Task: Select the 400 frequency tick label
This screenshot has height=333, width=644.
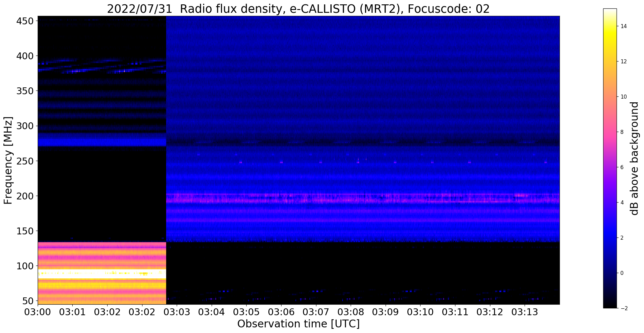Action: [x=25, y=56]
